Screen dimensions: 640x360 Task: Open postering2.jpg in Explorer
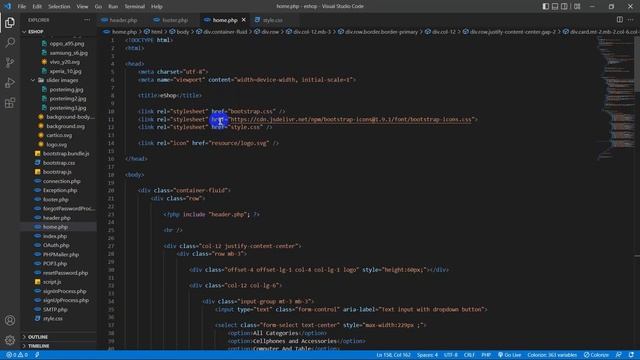click(x=68, y=98)
